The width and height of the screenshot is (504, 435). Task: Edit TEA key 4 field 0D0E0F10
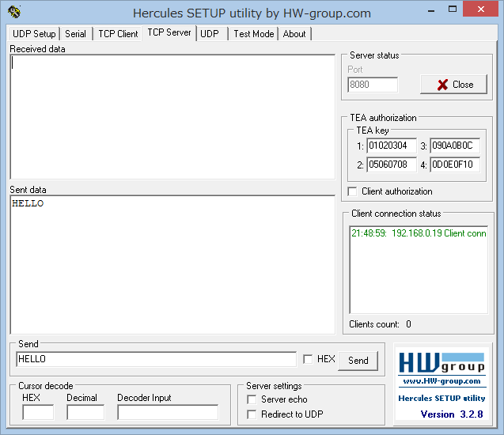[x=454, y=165]
